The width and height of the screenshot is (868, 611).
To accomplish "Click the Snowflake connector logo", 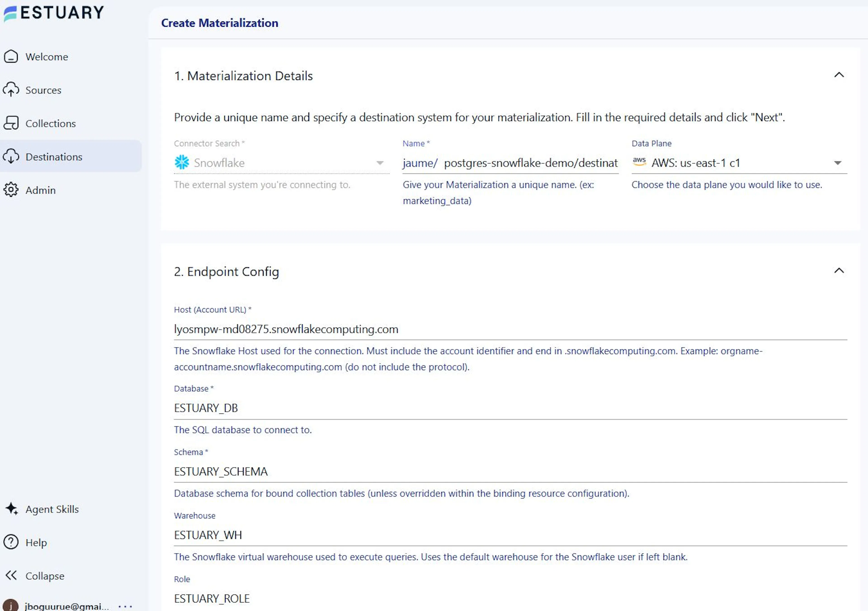I will pos(182,162).
